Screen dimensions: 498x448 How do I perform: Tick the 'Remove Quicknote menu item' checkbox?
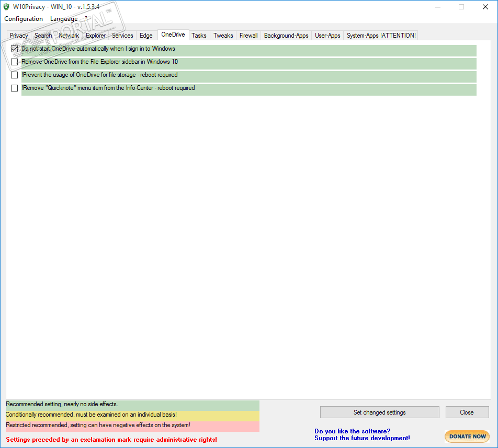(14, 88)
